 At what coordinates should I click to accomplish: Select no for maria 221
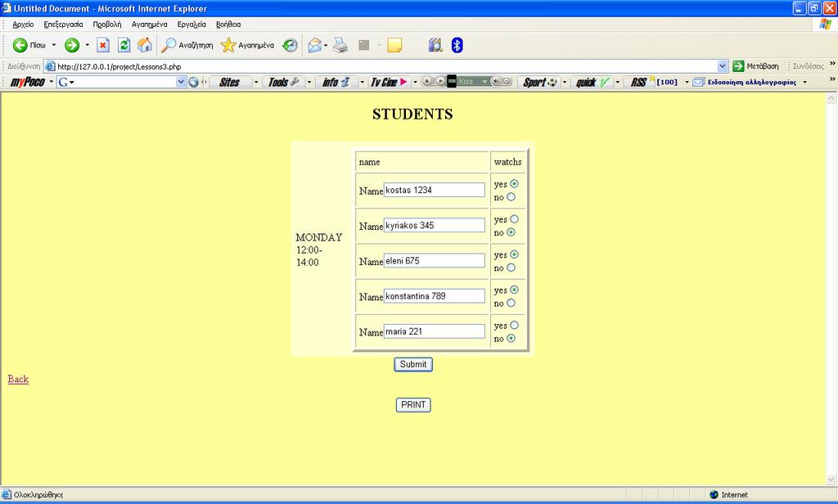(x=511, y=338)
